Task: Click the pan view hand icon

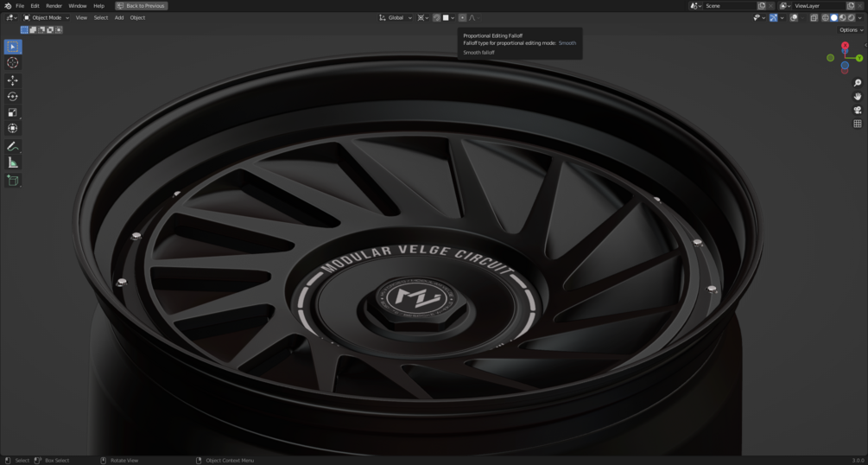Action: pyautogui.click(x=858, y=97)
